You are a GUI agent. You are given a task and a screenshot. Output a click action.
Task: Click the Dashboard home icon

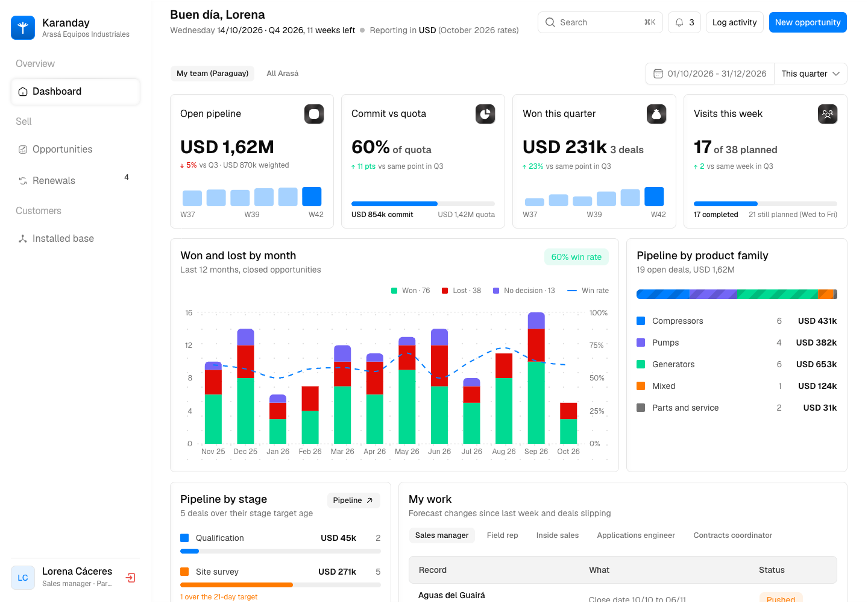pyautogui.click(x=23, y=92)
